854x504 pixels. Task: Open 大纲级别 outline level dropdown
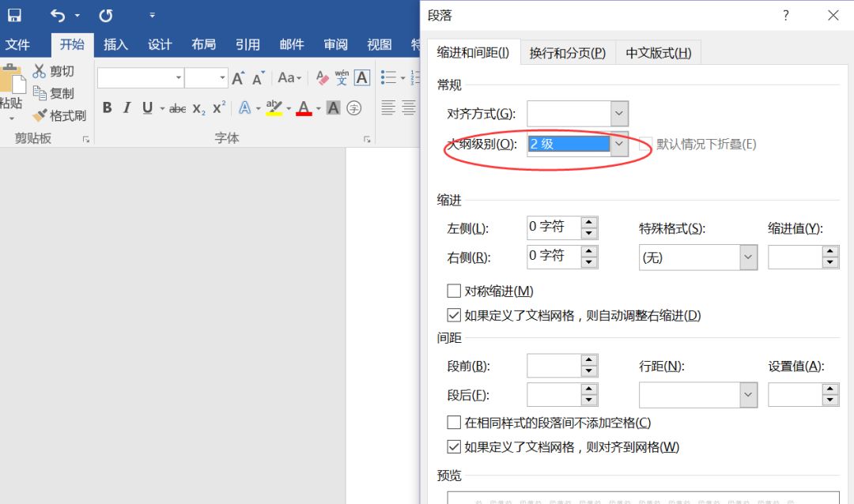[x=619, y=144]
